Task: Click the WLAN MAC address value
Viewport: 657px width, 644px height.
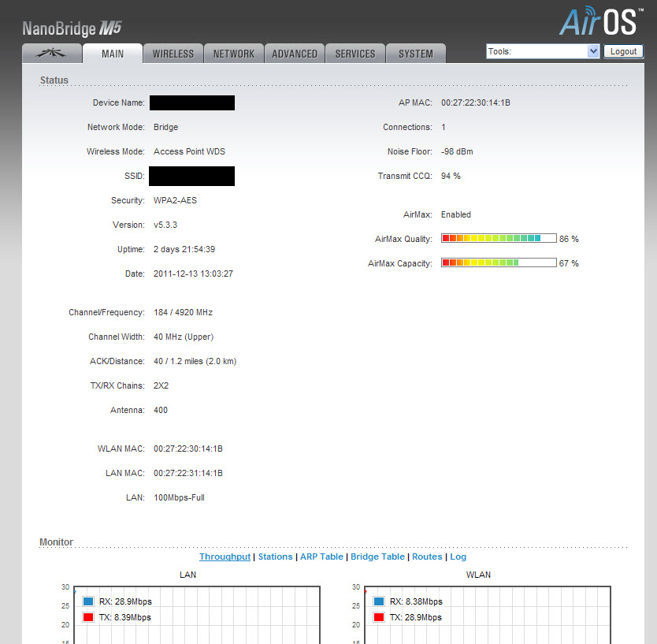Action: pyautogui.click(x=188, y=449)
